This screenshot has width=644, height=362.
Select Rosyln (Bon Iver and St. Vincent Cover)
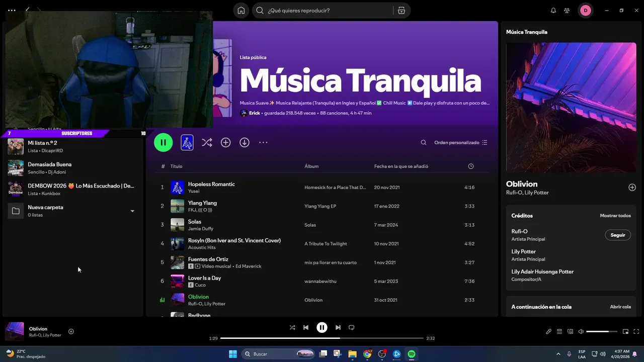234,240
